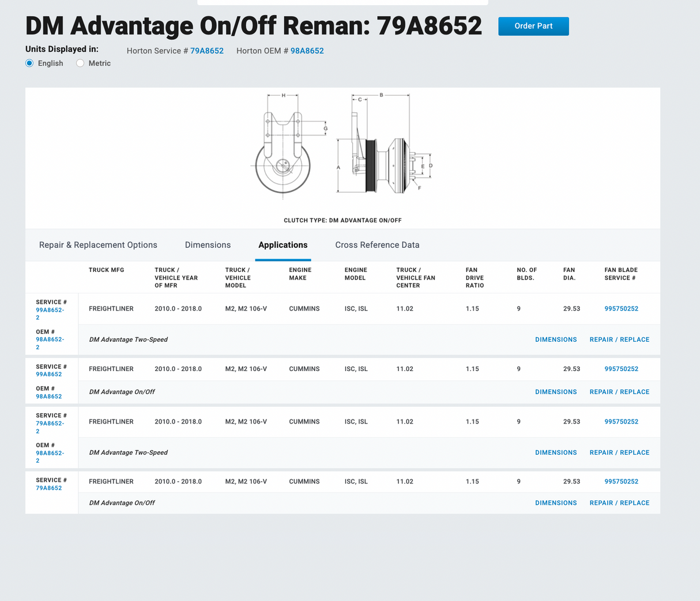The width and height of the screenshot is (700, 601).
Task: Click the Order Part button
Action: [x=533, y=26]
